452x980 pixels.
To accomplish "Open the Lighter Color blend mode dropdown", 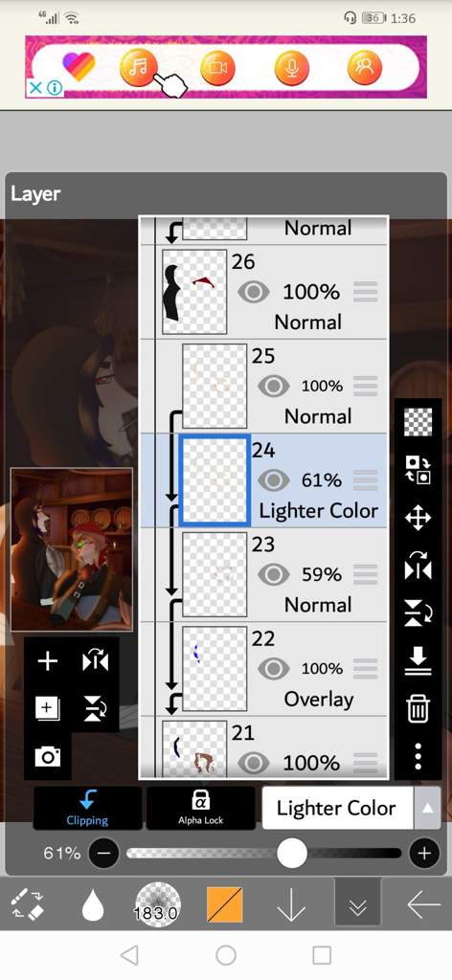I will (x=336, y=808).
